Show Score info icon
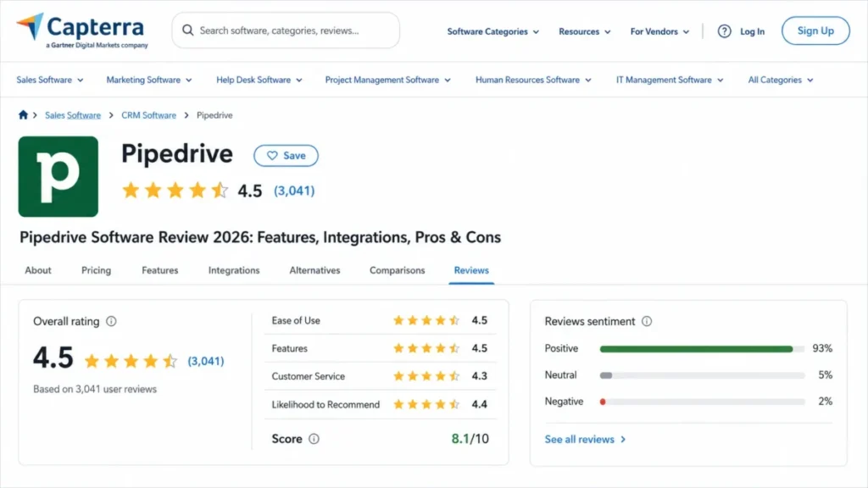 [314, 439]
